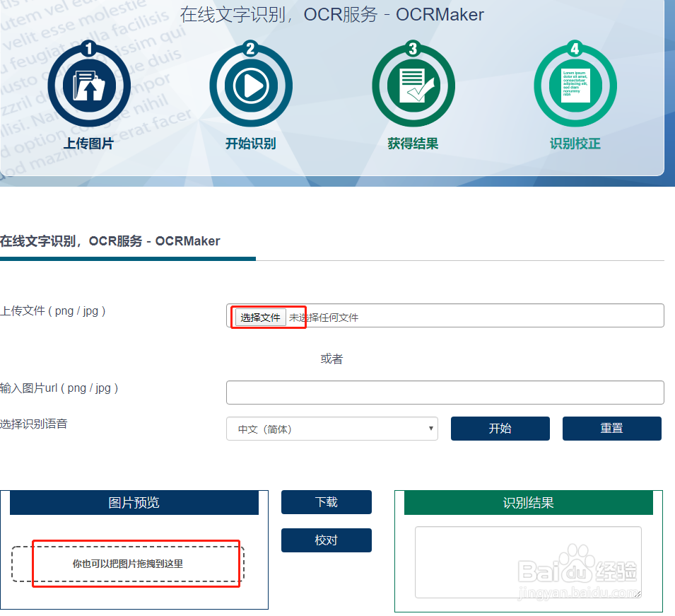Click the 重置 reset button
The width and height of the screenshot is (675, 616).
click(x=611, y=429)
